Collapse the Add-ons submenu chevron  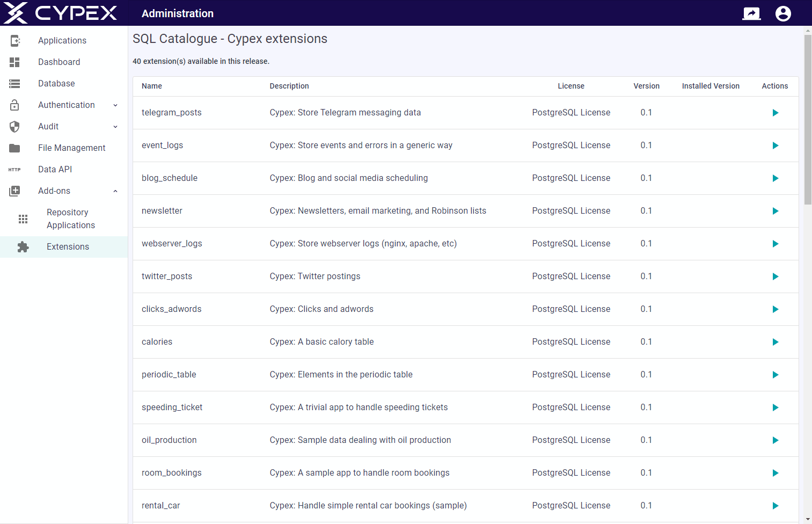click(115, 191)
